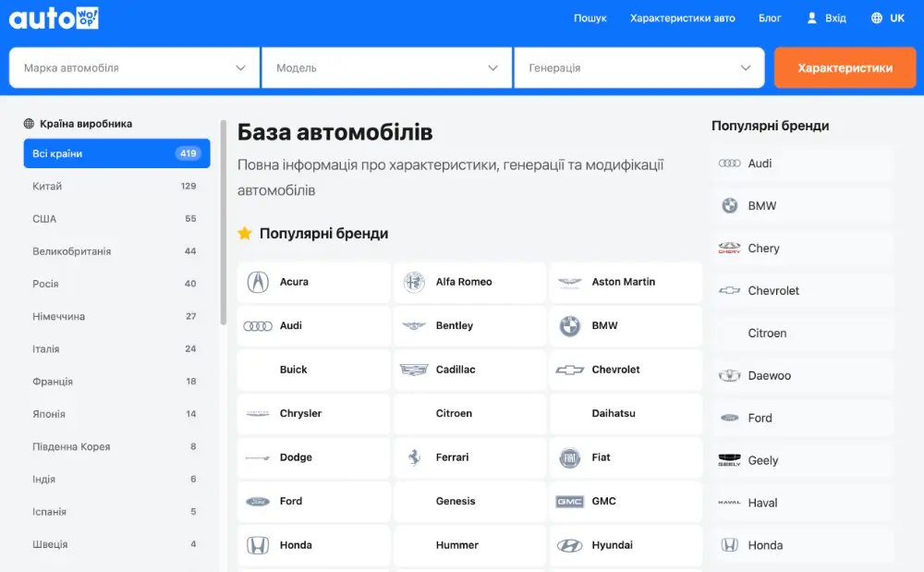Filter by country Іспанія
Screen dimensions: 924x572
tap(116, 512)
